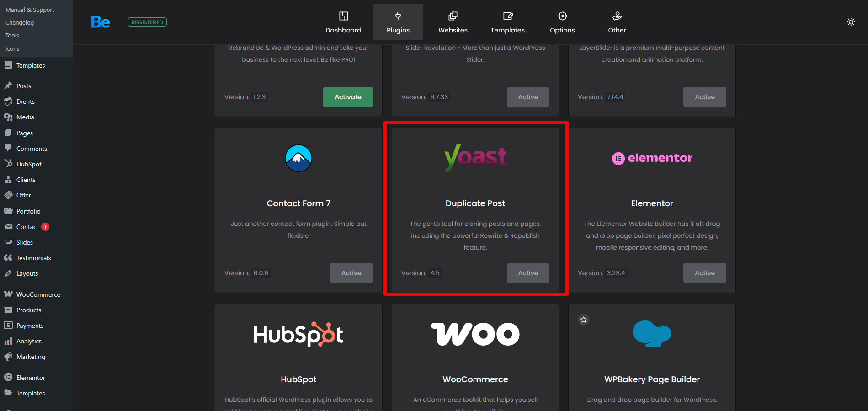This screenshot has width=868, height=411.
Task: Click the star icon on WPBakery card
Action: [x=584, y=320]
